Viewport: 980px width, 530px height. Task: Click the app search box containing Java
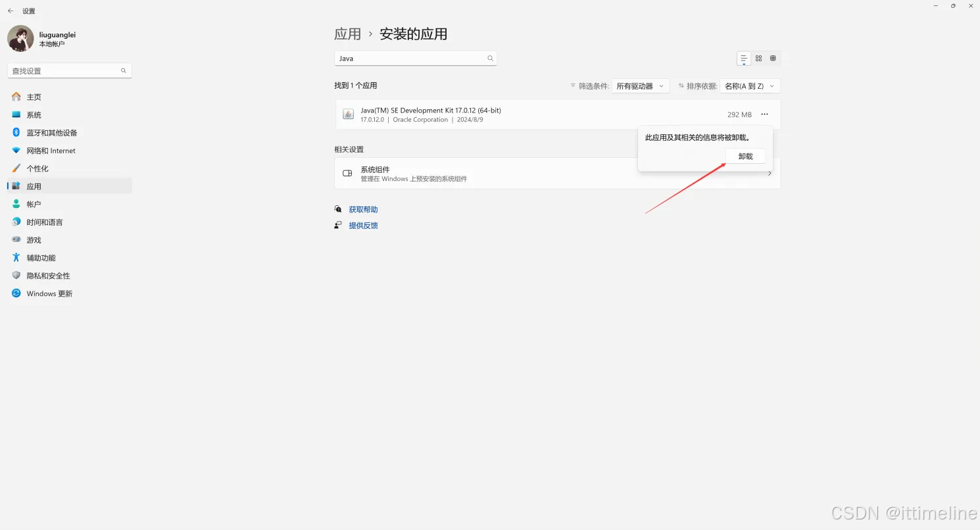(x=415, y=59)
